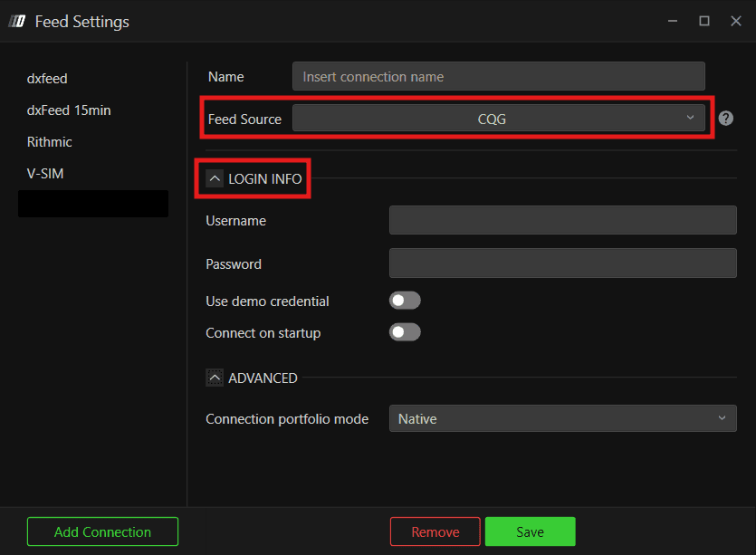The image size is (756, 555).
Task: Click the Password input field
Action: 562,263
